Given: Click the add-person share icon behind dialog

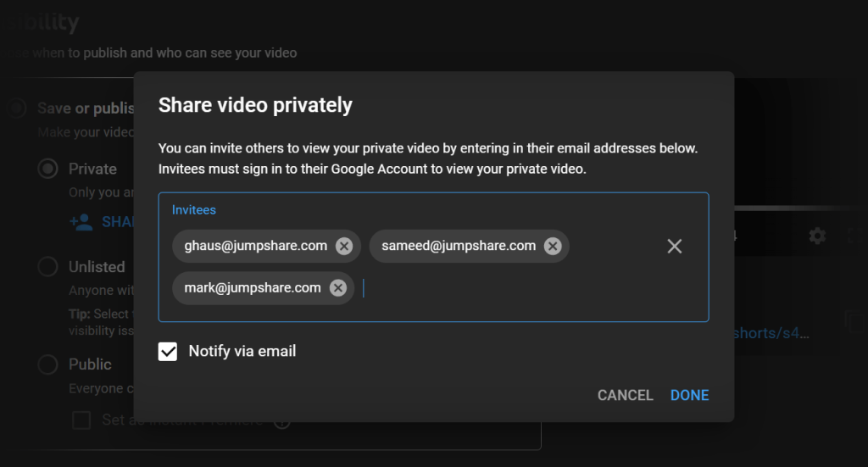Looking at the screenshot, I should click(x=81, y=222).
